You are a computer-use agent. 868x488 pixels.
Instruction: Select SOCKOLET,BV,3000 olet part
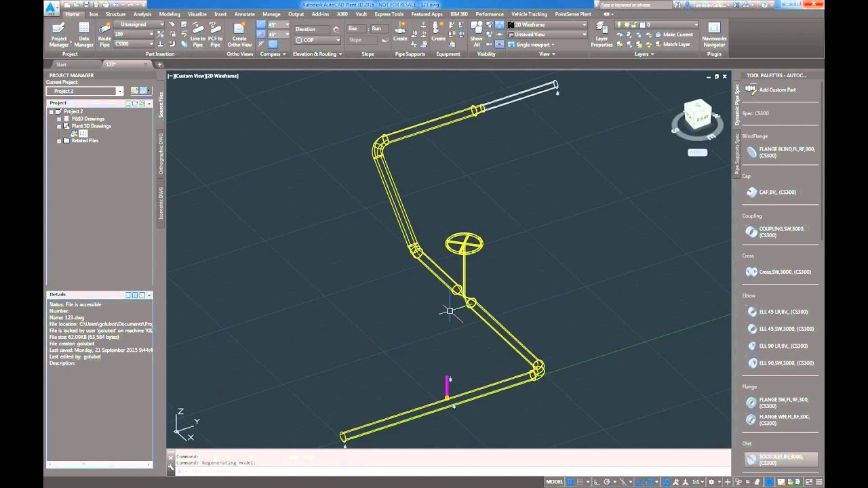[x=781, y=460]
